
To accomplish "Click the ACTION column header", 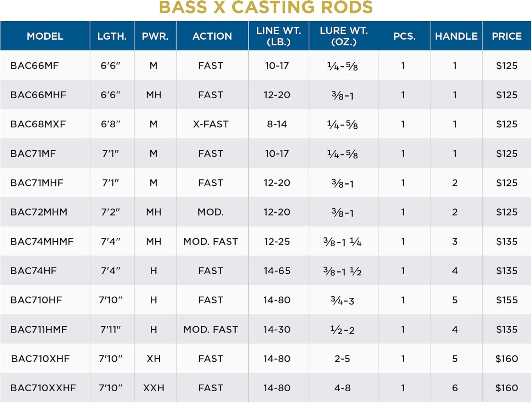I will [212, 36].
